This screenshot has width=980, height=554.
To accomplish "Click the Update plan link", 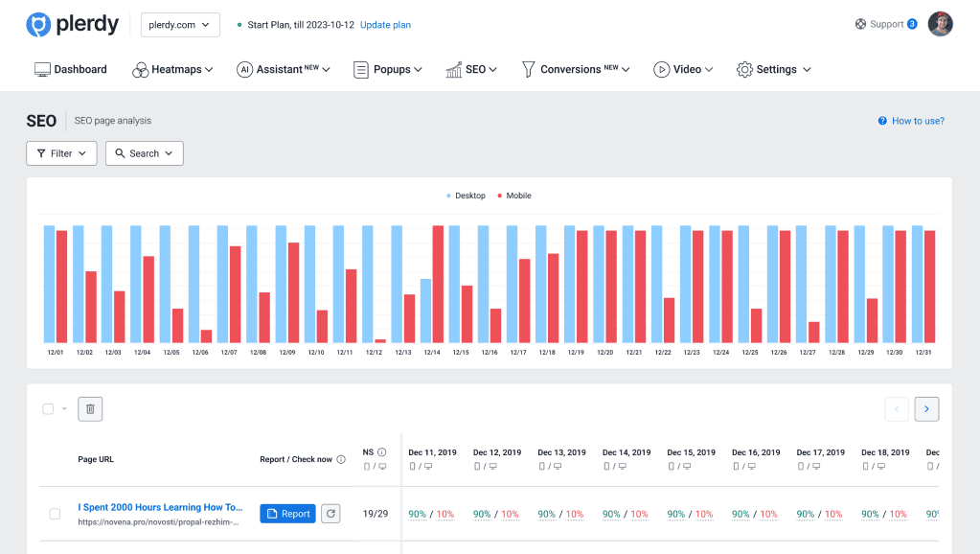I will (x=385, y=25).
